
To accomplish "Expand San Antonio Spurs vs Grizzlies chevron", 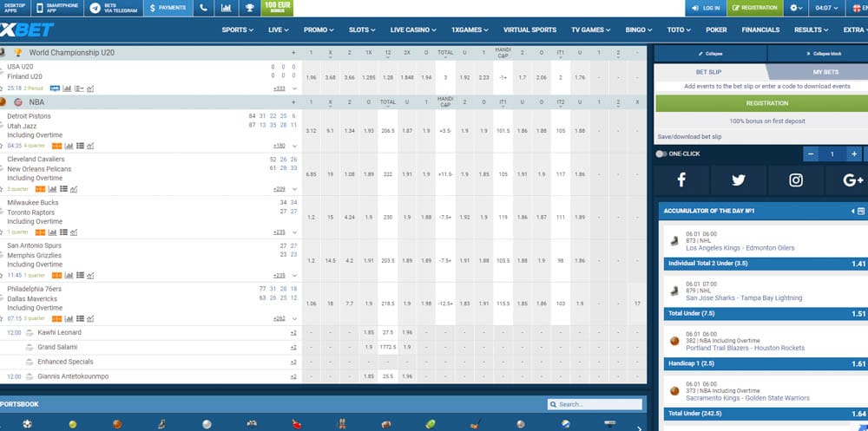I will 294,276.
